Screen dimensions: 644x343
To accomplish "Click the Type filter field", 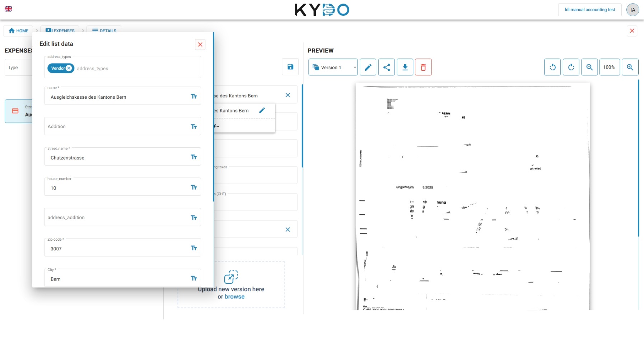I will (x=19, y=68).
